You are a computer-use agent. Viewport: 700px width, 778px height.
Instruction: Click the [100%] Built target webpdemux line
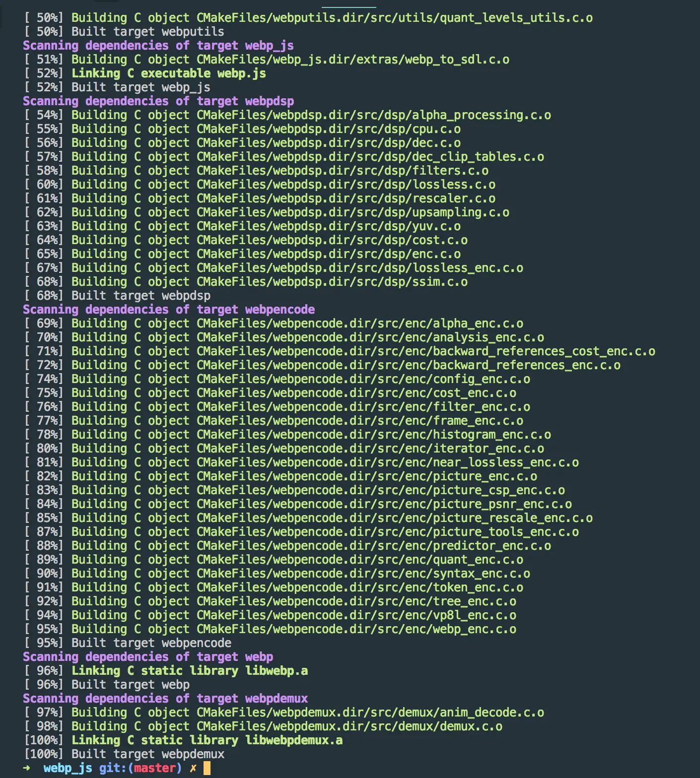(x=124, y=754)
